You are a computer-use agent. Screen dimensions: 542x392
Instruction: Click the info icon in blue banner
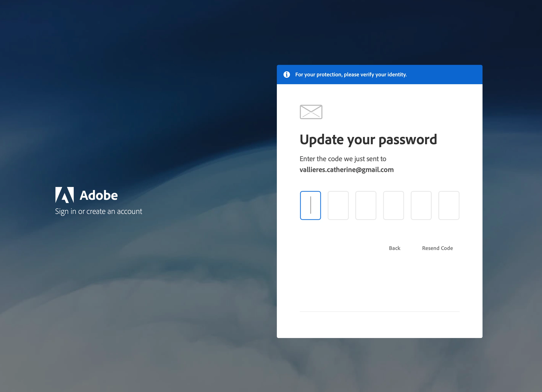click(287, 75)
